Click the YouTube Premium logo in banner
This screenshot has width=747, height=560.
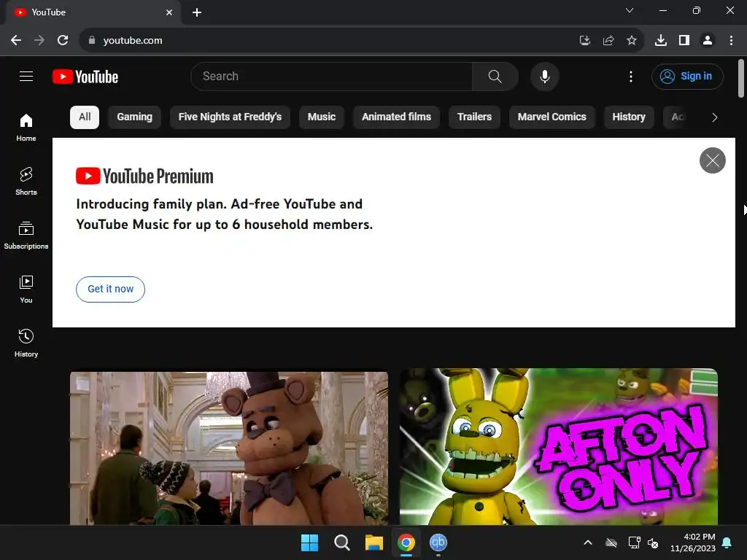(144, 176)
